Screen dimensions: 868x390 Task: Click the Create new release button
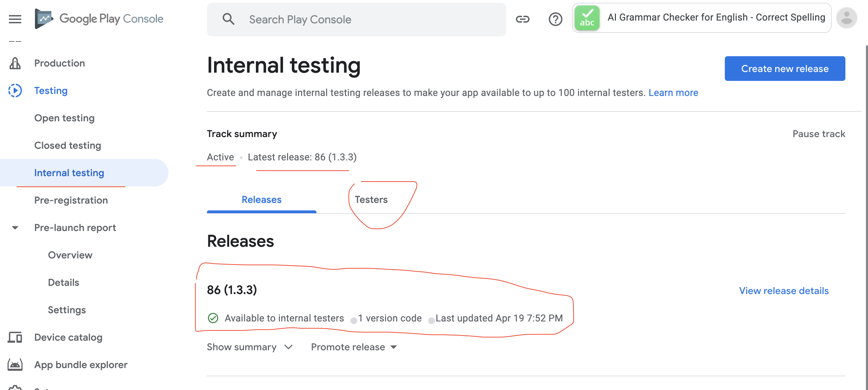pyautogui.click(x=785, y=68)
